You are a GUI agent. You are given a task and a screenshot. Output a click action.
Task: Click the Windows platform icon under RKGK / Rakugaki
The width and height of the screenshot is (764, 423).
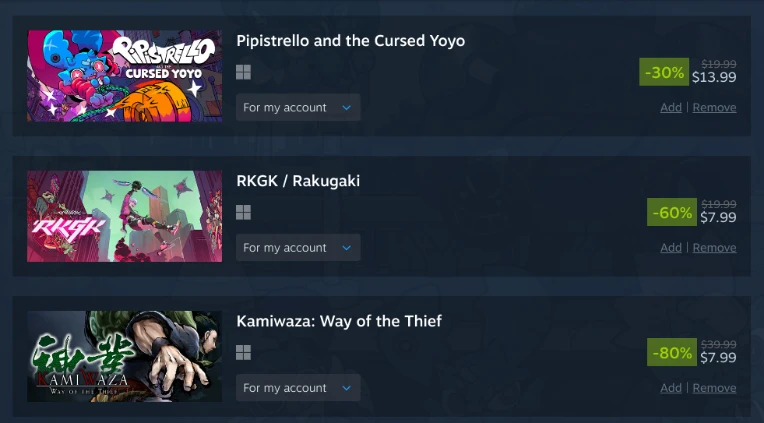point(243,212)
